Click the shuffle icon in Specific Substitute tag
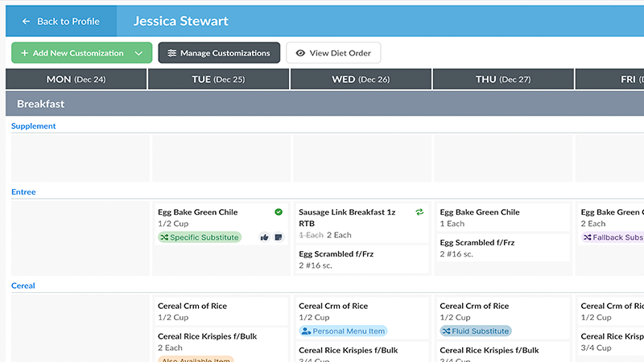The image size is (644, 362). tap(165, 237)
